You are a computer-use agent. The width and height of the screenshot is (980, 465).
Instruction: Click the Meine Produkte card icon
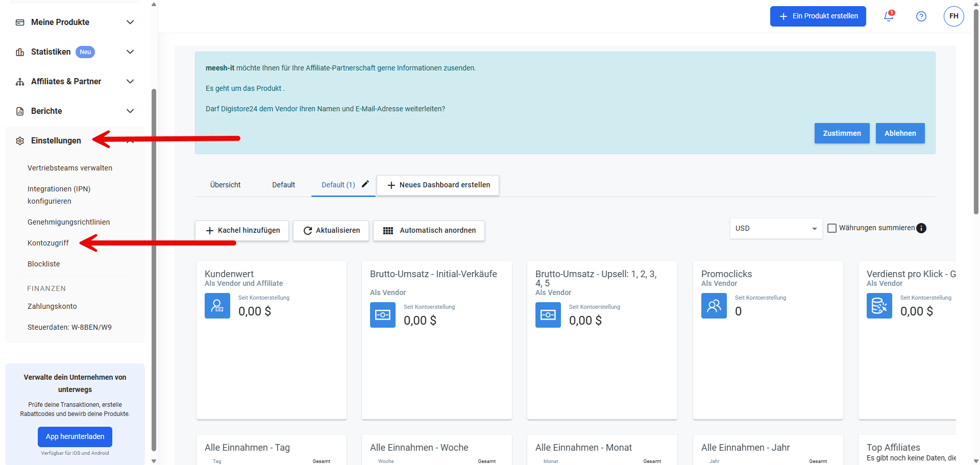[x=20, y=22]
